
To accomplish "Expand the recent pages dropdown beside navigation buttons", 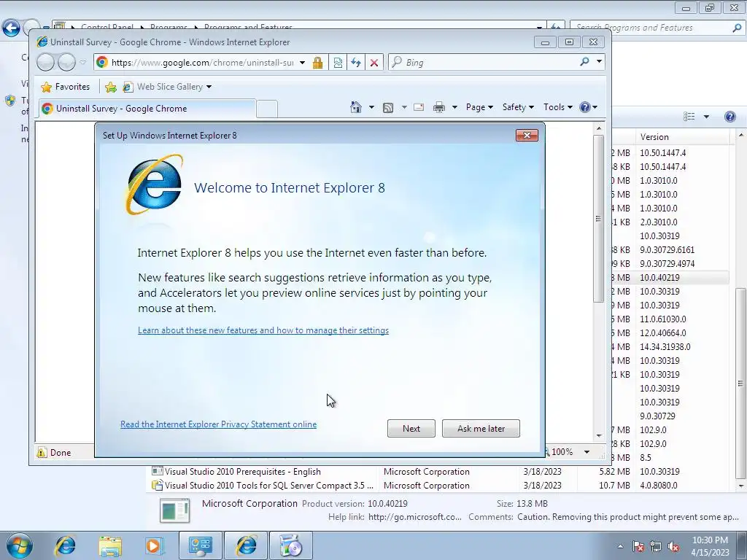I will (x=83, y=63).
